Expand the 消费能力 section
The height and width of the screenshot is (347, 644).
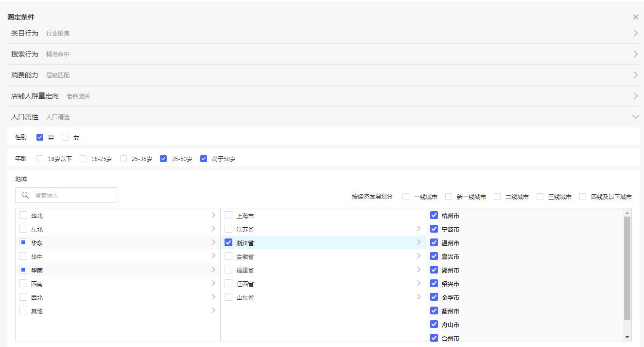click(635, 75)
